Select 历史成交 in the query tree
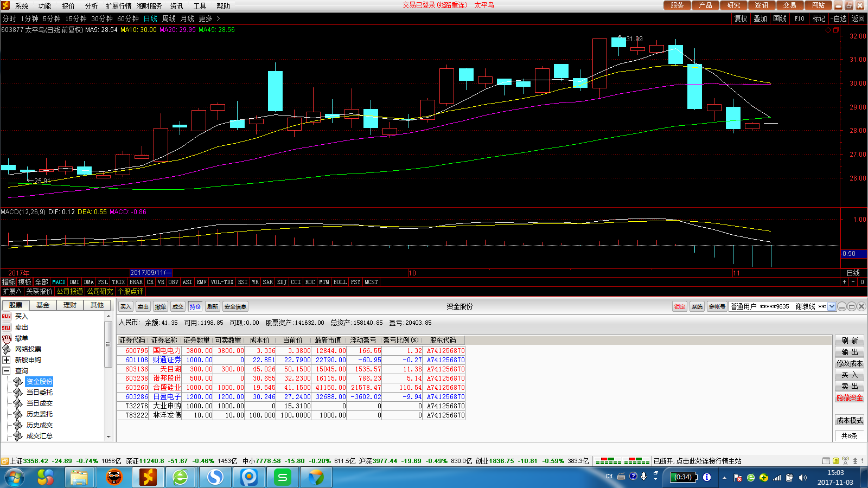Image resolution: width=868 pixels, height=488 pixels. point(40,425)
